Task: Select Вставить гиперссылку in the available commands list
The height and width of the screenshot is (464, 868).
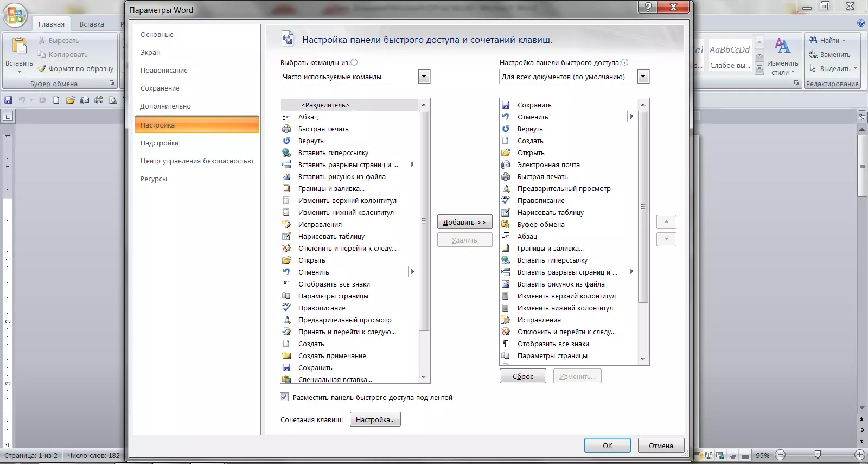Action: [x=350, y=153]
